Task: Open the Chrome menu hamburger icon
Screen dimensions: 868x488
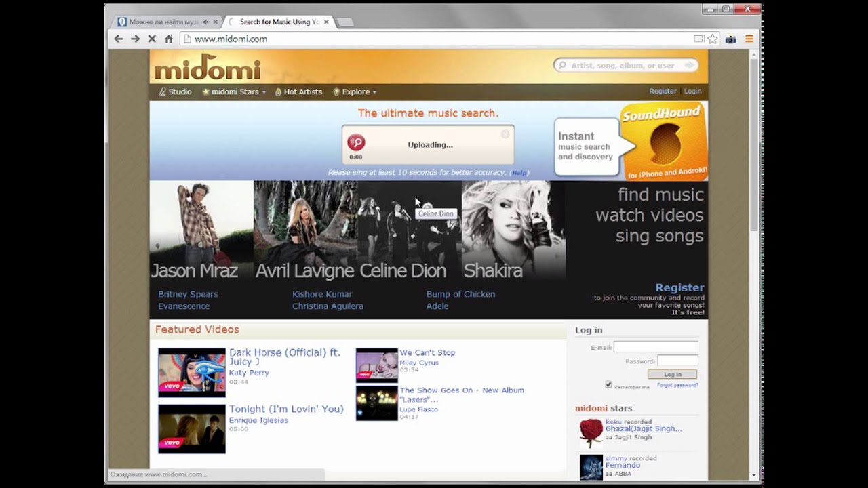Action: click(x=749, y=39)
